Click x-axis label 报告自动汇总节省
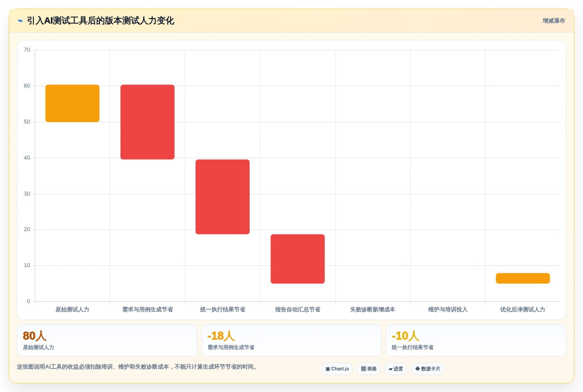Viewport: 583px width, 392px height. tap(297, 310)
